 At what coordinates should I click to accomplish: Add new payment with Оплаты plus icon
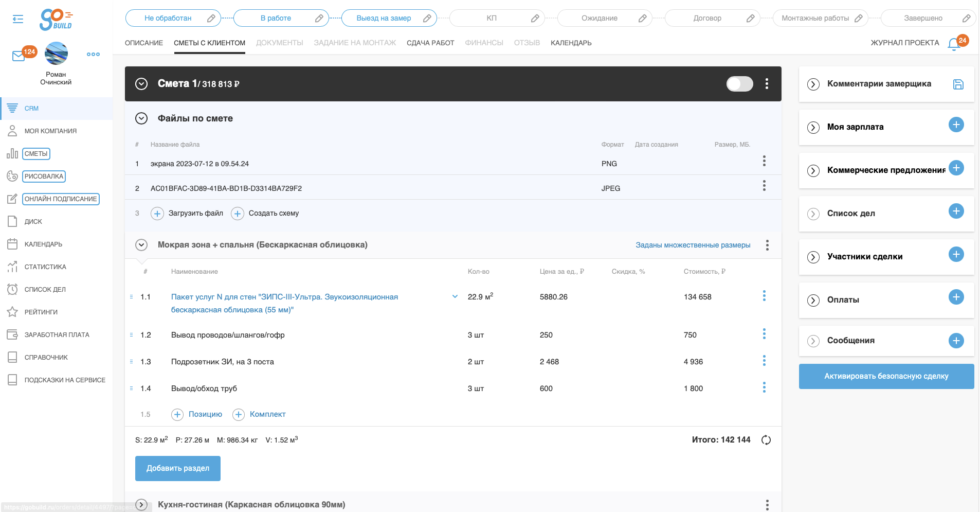pos(956,297)
